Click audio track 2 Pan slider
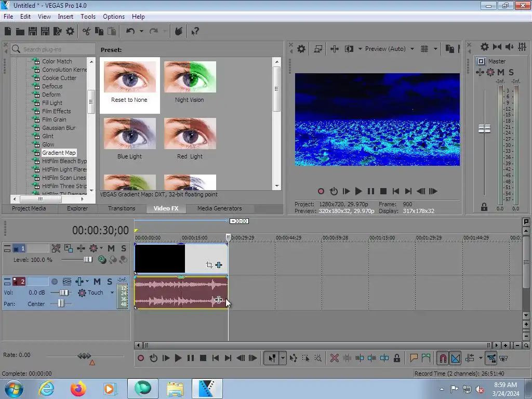This screenshot has height=399, width=532. point(61,303)
